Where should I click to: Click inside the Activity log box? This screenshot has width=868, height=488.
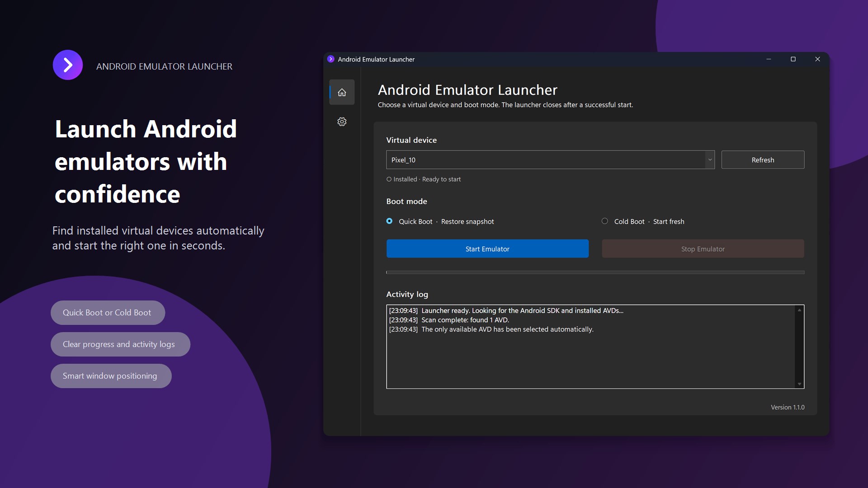[595, 347]
